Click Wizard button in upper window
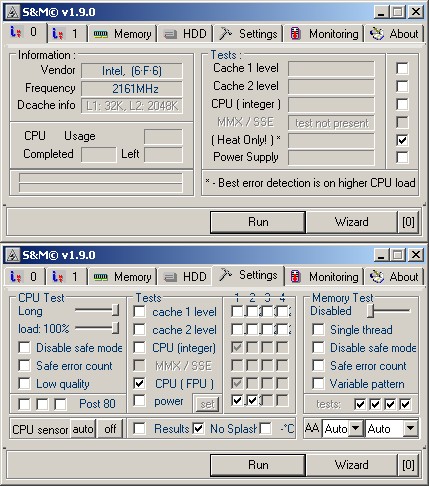 coord(351,222)
